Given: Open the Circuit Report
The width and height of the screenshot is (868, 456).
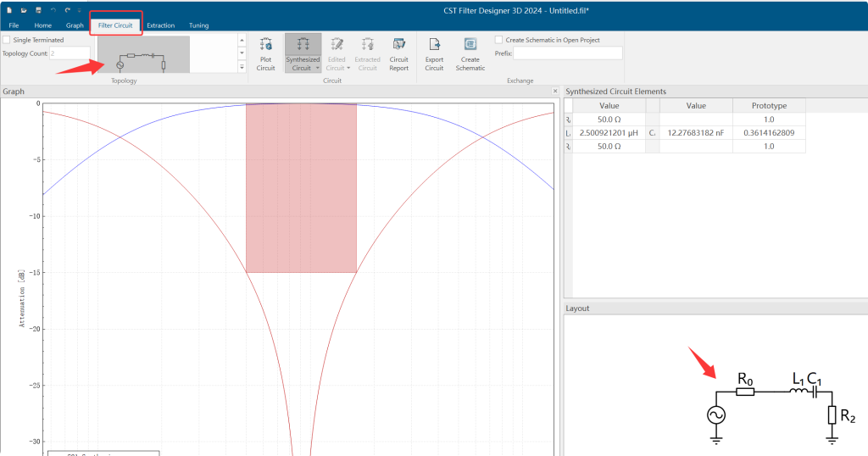Looking at the screenshot, I should click(398, 53).
